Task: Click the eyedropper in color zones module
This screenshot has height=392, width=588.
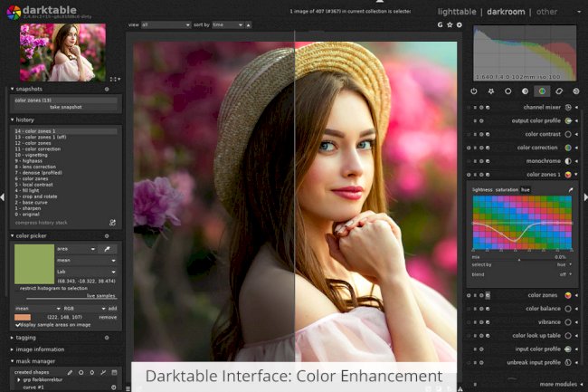Action: coord(570,189)
